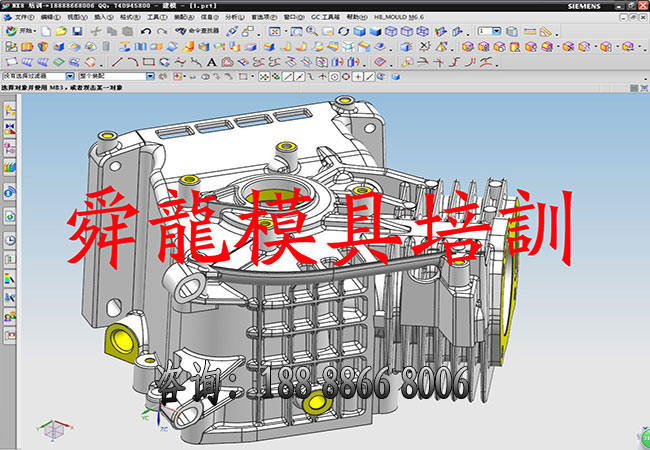The width and height of the screenshot is (650, 450).
Task: Click the Cut scissors icon
Action: tap(96, 31)
